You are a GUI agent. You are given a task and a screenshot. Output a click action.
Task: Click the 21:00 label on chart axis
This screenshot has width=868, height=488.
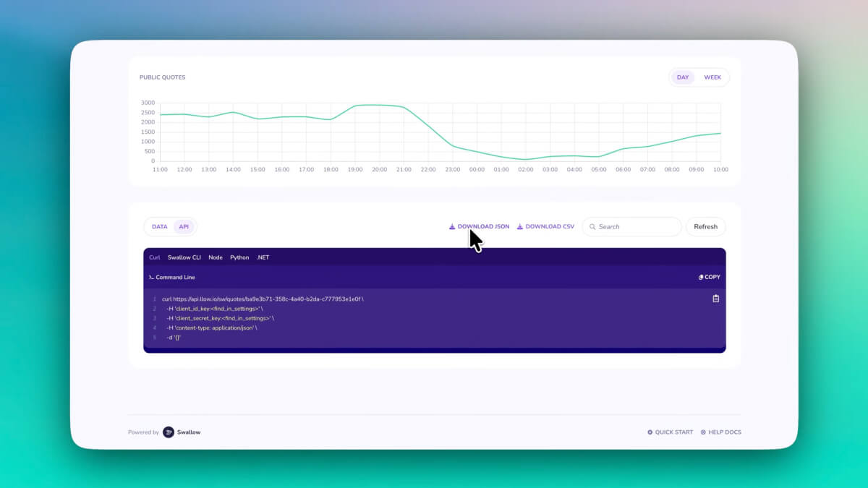pos(404,170)
